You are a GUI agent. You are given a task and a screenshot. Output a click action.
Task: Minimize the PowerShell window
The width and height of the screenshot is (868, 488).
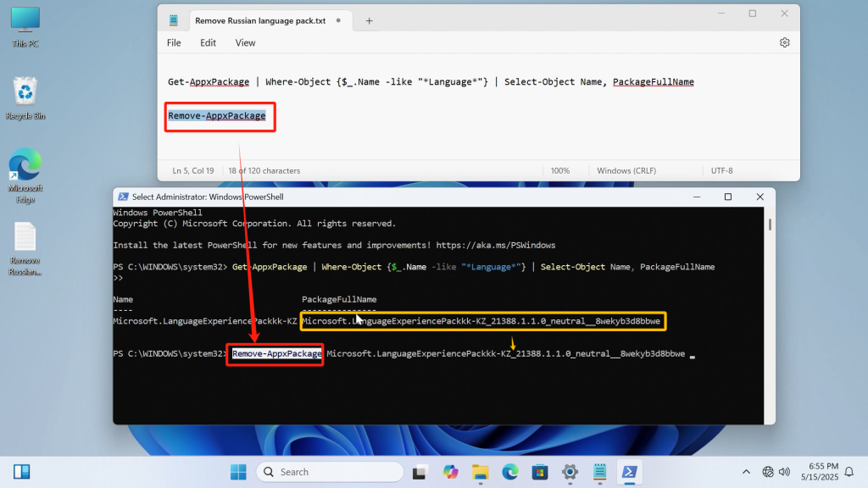[x=697, y=197]
